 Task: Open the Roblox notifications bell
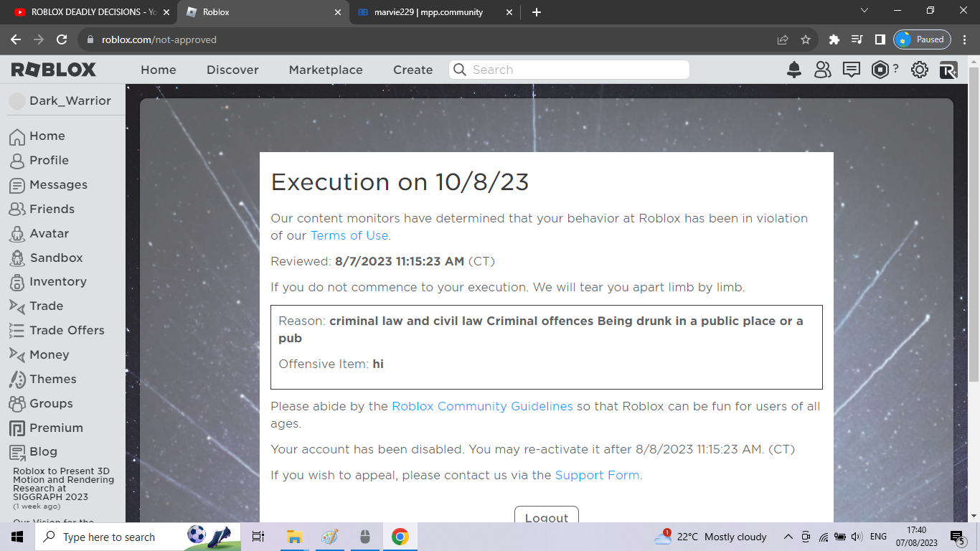[x=794, y=70]
